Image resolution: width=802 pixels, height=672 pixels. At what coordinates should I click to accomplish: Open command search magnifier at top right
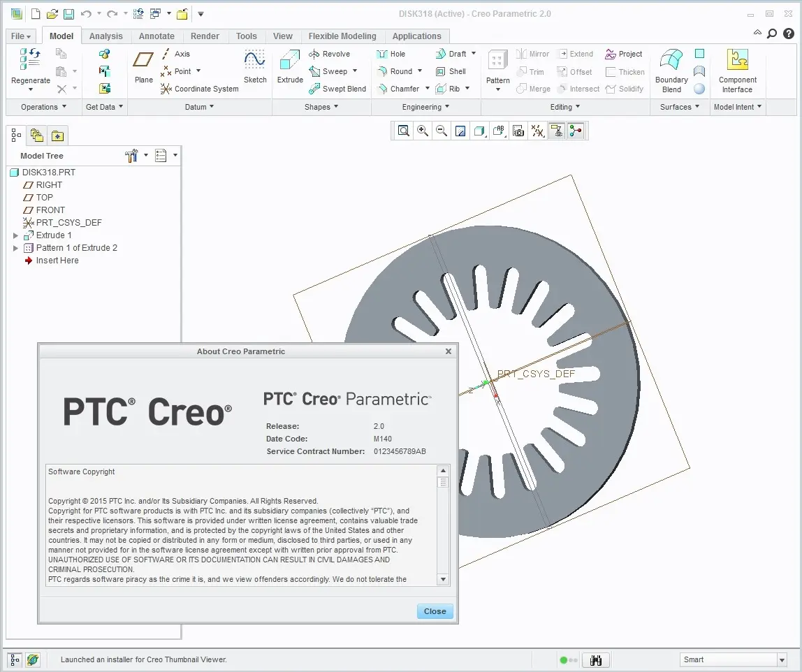772,34
